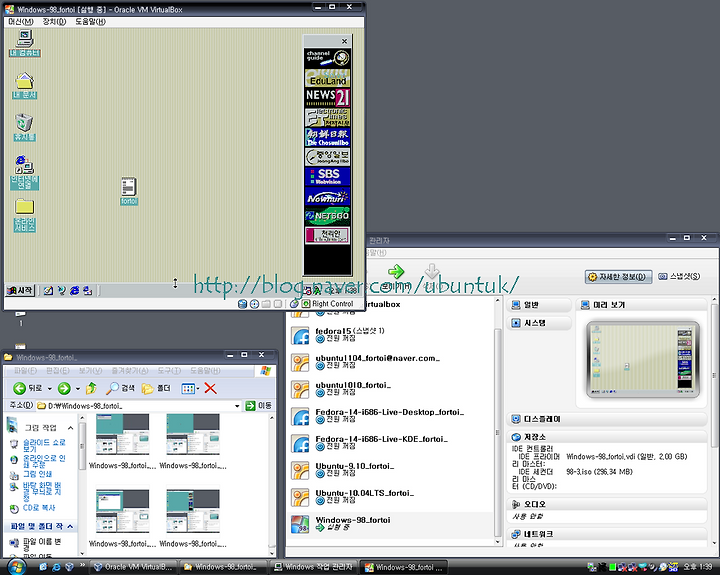Click the 그림 인쇄 link

click(38, 474)
